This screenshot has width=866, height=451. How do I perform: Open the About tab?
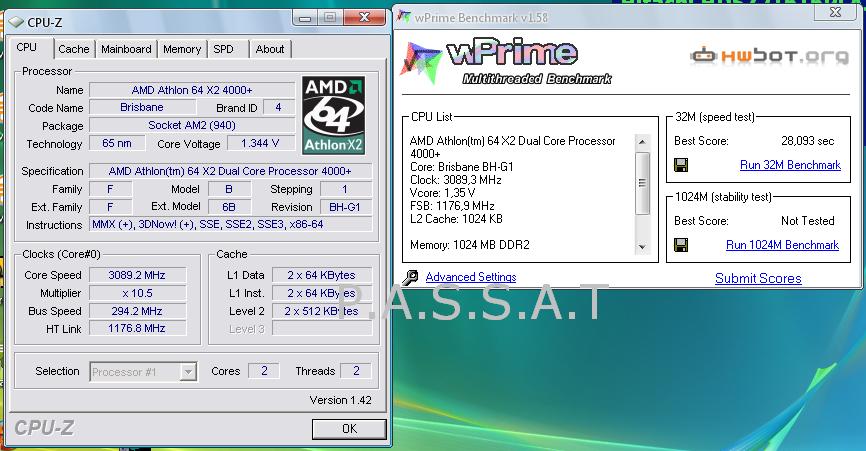click(270, 49)
